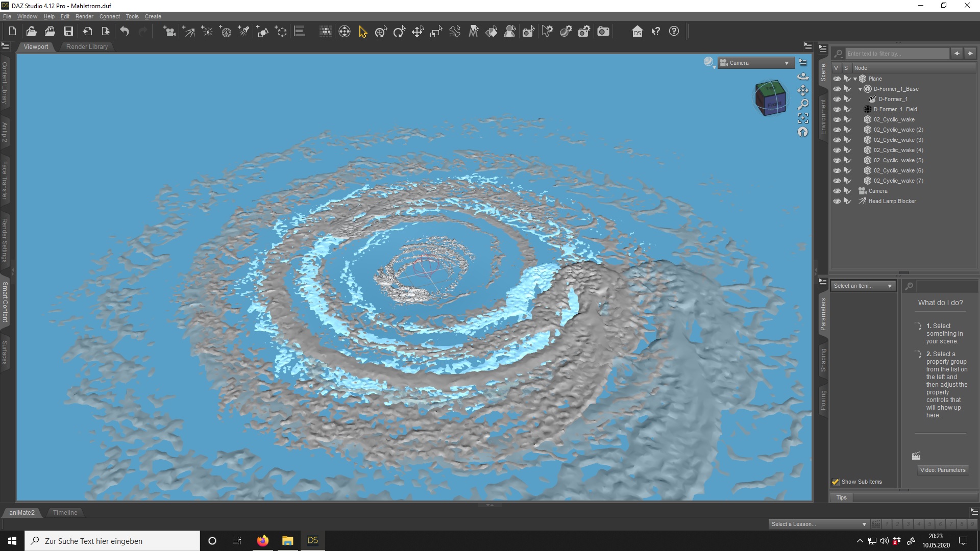Click the viewport frame selection icon

point(803,118)
